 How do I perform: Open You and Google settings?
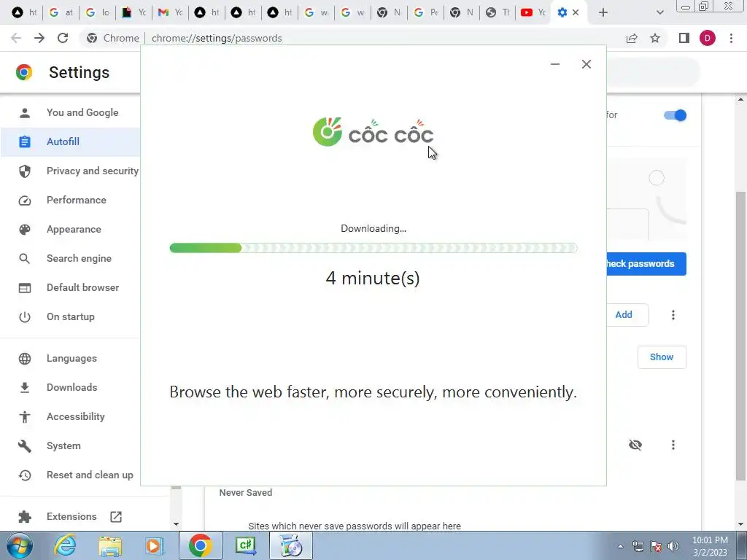(82, 112)
